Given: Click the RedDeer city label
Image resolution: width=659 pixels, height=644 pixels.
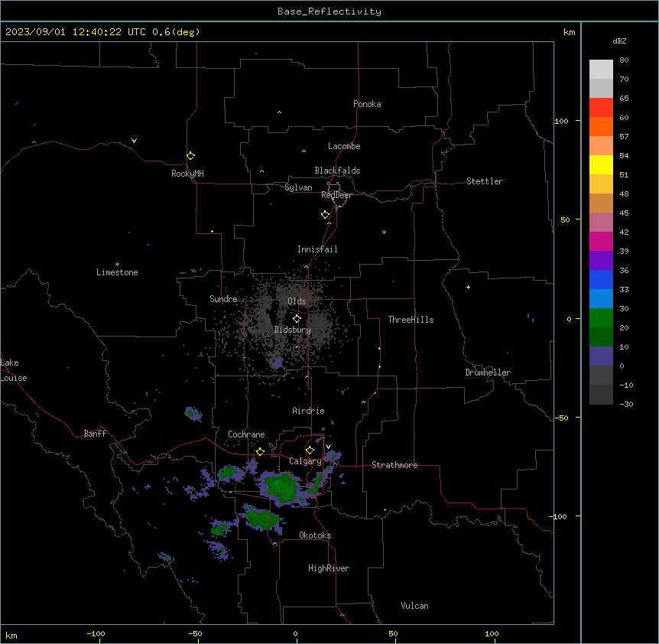Looking at the screenshot, I should click(336, 195).
